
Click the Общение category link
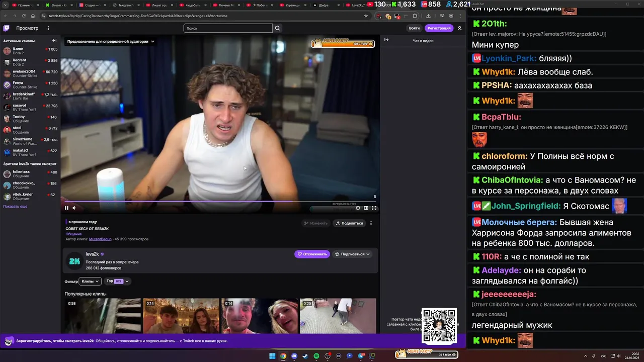[x=73, y=234]
